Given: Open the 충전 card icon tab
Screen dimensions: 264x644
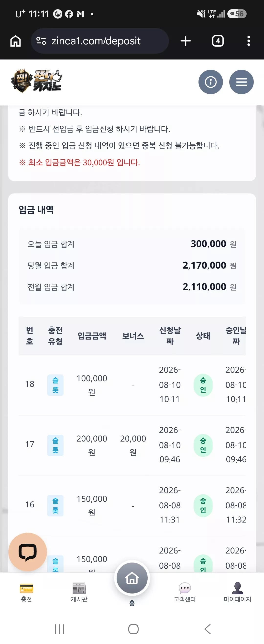Looking at the screenshot, I should 26,592.
